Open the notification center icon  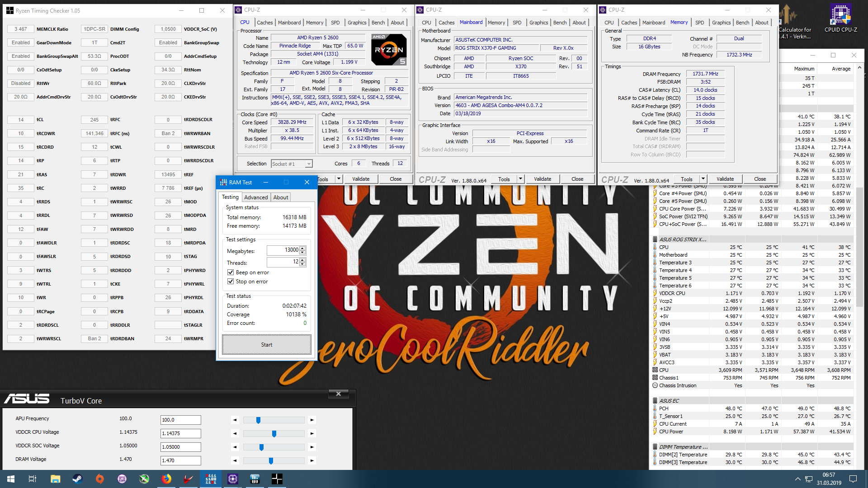pyautogui.click(x=853, y=479)
